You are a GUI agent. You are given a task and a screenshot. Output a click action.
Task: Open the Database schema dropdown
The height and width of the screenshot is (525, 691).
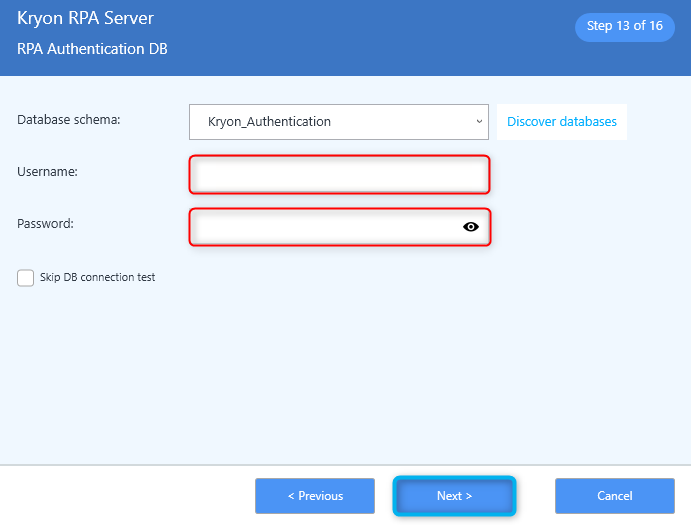pyautogui.click(x=338, y=122)
